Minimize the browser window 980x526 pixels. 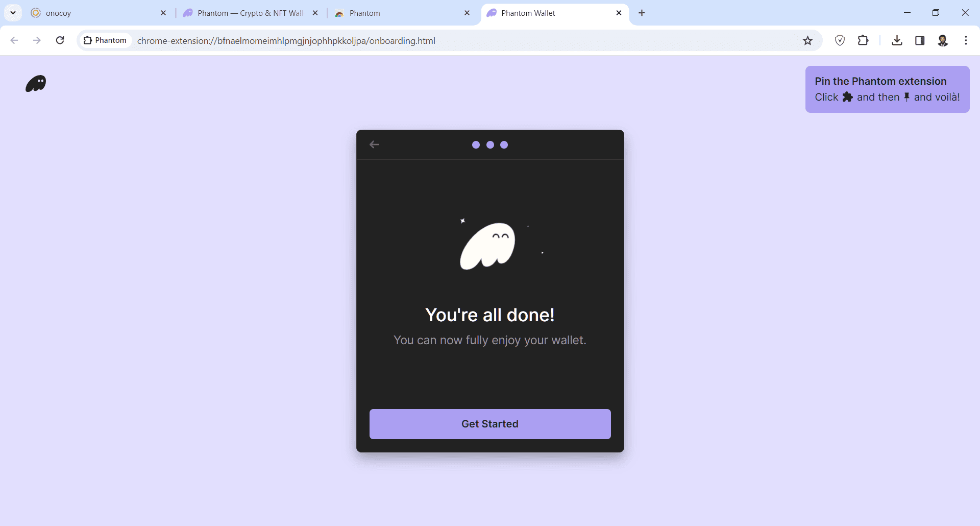point(907,13)
